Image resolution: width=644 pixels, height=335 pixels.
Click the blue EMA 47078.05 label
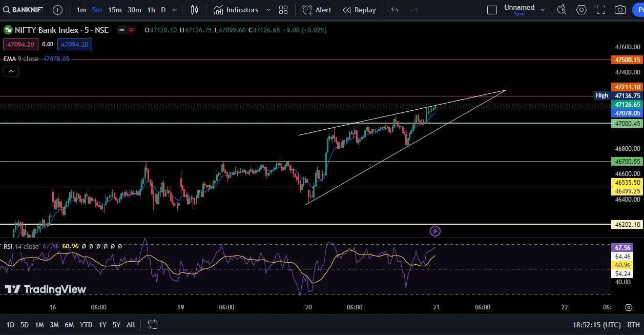[628, 113]
